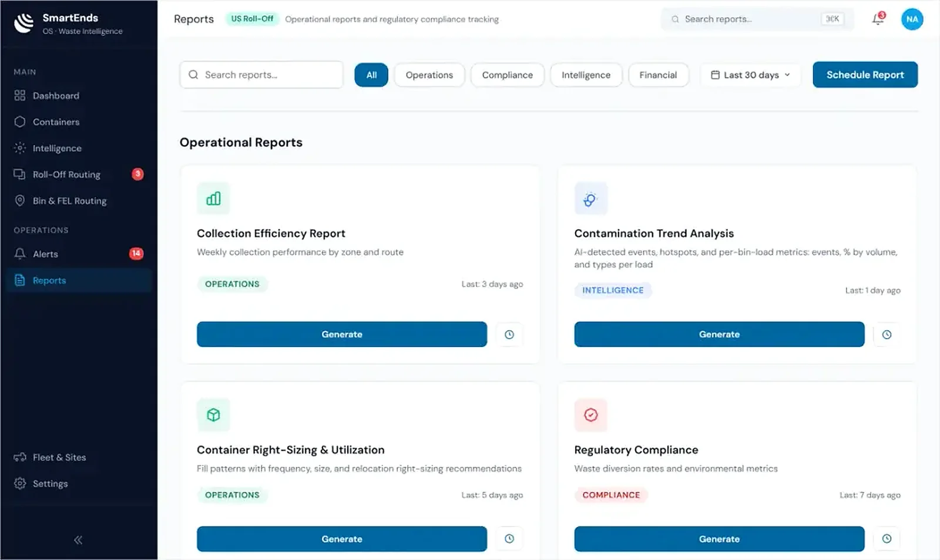This screenshot has width=940, height=560.
Task: Click the clock icon for Regulatory Compliance
Action: click(x=887, y=539)
